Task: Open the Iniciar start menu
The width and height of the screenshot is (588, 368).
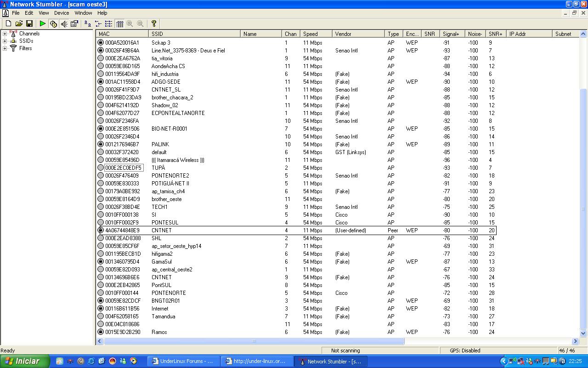Action: click(25, 362)
